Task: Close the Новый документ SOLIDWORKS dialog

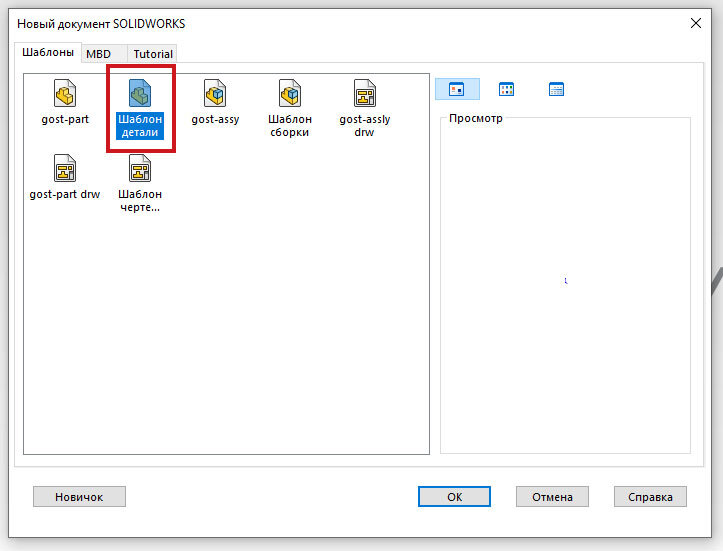Action: (x=696, y=23)
